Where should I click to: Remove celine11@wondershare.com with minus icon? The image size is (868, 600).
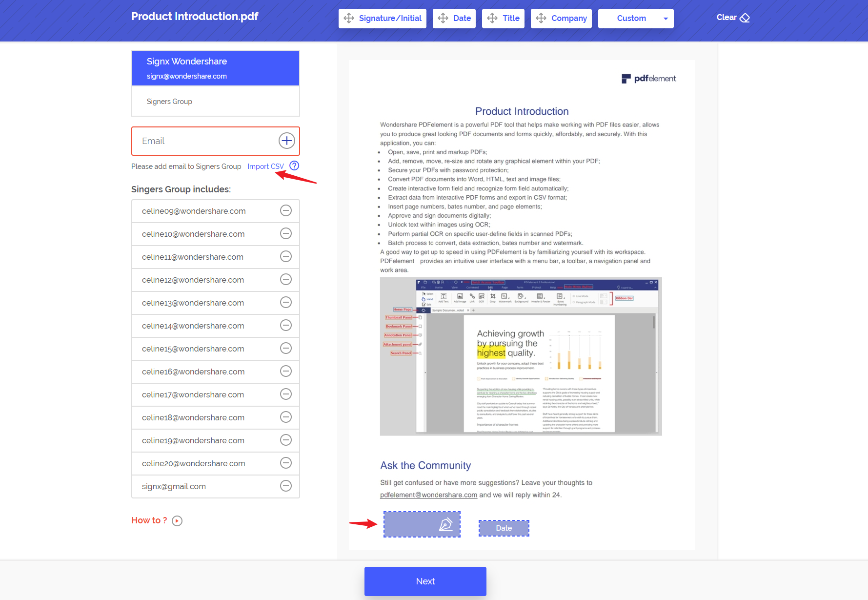click(286, 256)
